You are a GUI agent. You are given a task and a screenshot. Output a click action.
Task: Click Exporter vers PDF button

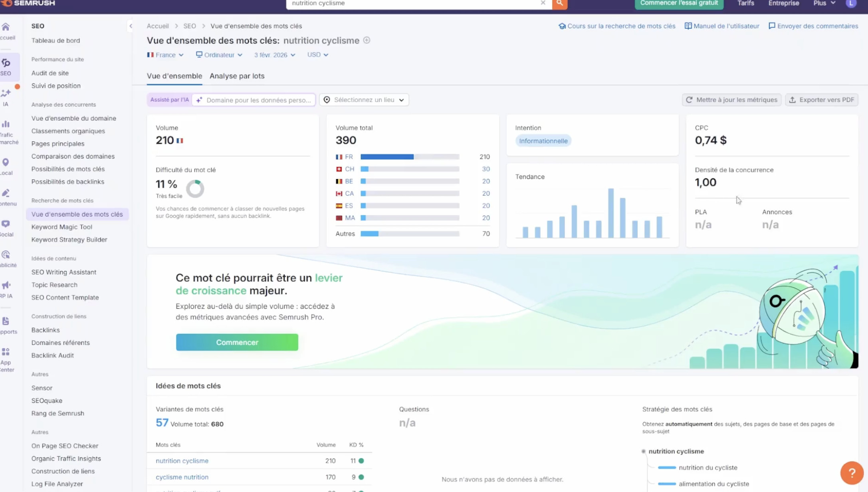click(x=822, y=100)
